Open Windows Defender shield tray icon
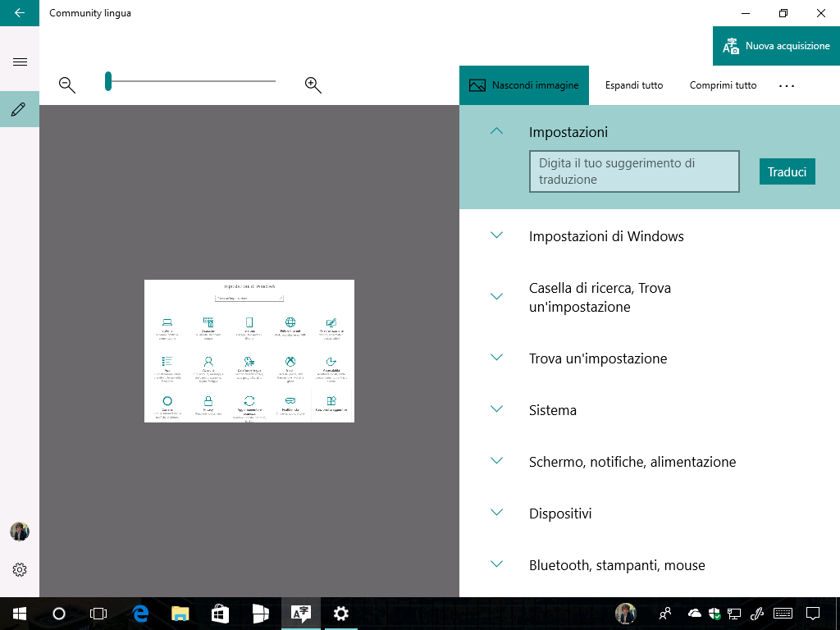 pyautogui.click(x=714, y=614)
